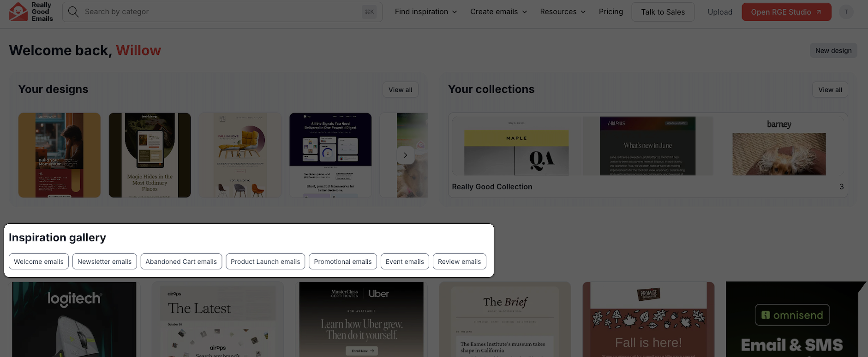The image size is (868, 357).
Task: Open the airops The Latest email
Action: pos(218,319)
